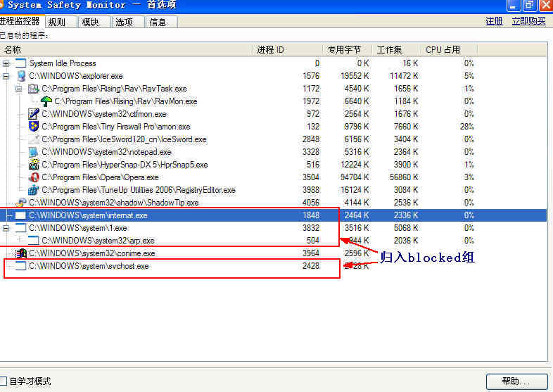Switch to the 规则 tab

pyautogui.click(x=61, y=23)
